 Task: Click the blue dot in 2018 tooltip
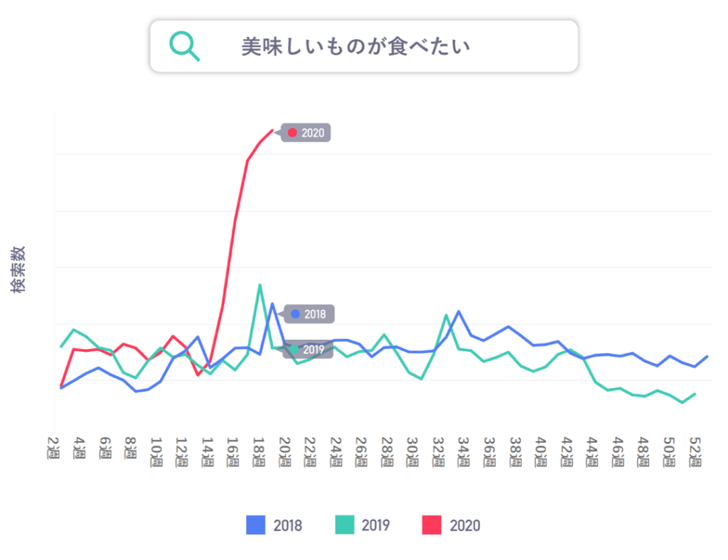[x=295, y=314]
